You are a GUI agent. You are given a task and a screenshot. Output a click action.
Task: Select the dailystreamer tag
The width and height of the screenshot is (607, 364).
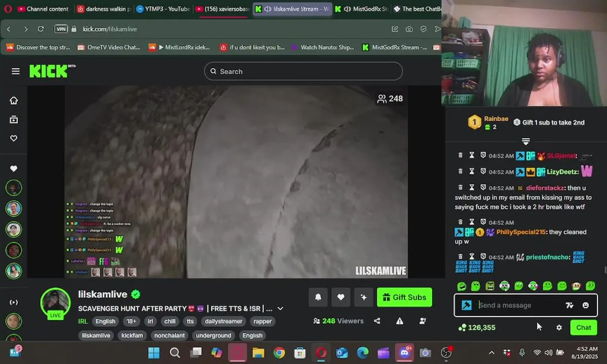(224, 321)
